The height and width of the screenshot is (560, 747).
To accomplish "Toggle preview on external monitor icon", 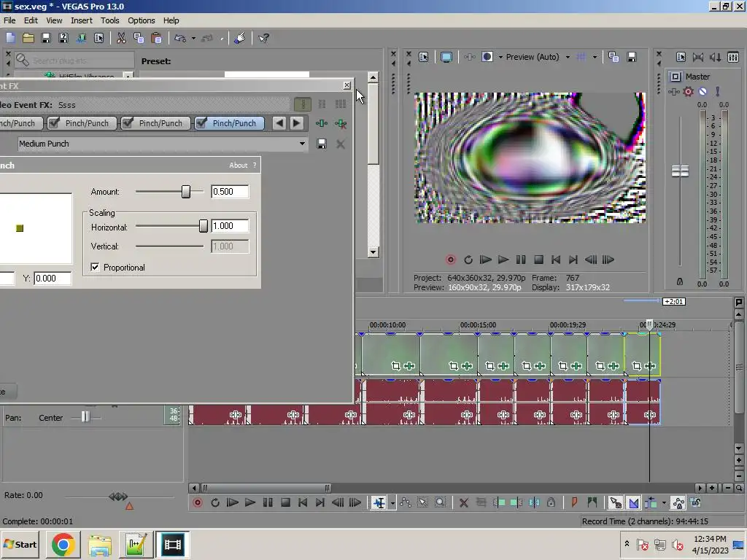I will (446, 57).
